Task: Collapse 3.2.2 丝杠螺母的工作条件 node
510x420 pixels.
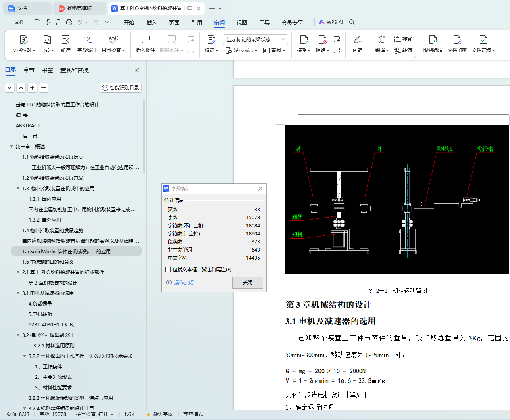Action: (24, 356)
